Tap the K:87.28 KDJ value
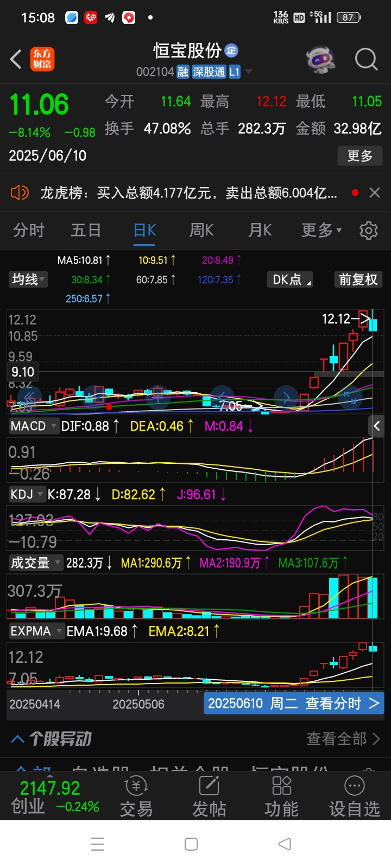The height and width of the screenshot is (868, 391). [x=74, y=495]
